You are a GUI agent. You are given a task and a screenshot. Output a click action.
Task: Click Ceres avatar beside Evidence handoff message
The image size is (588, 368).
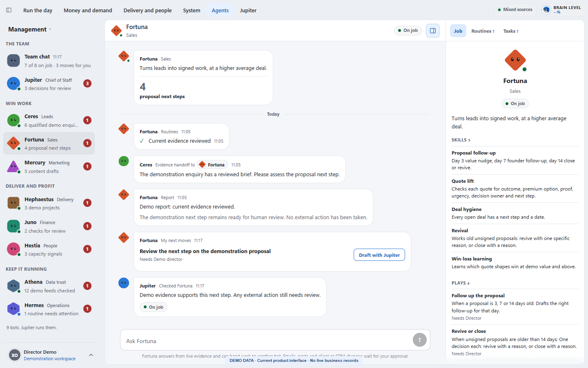tap(124, 161)
